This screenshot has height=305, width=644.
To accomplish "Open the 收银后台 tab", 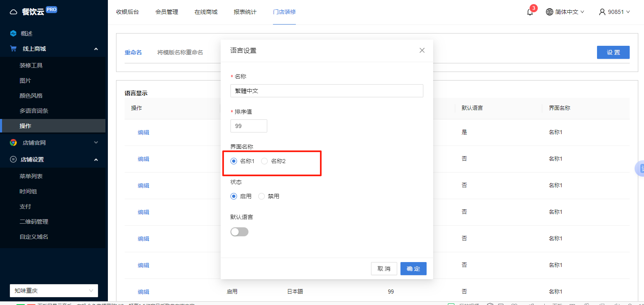I will click(127, 12).
